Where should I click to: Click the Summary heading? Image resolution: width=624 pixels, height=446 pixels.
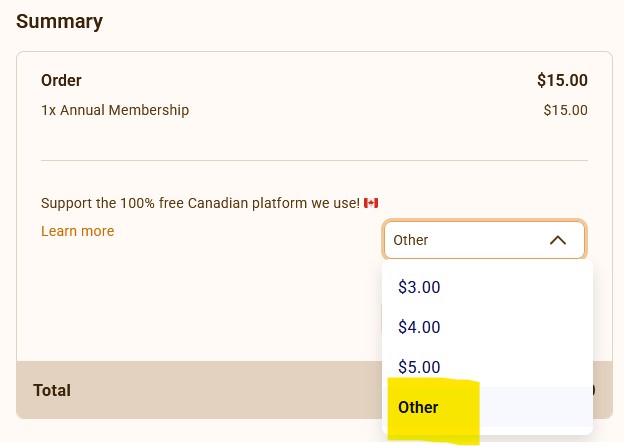[59, 20]
